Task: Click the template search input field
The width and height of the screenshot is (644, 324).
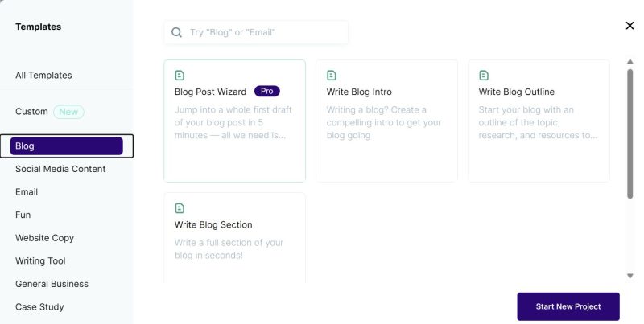Action: (x=256, y=32)
